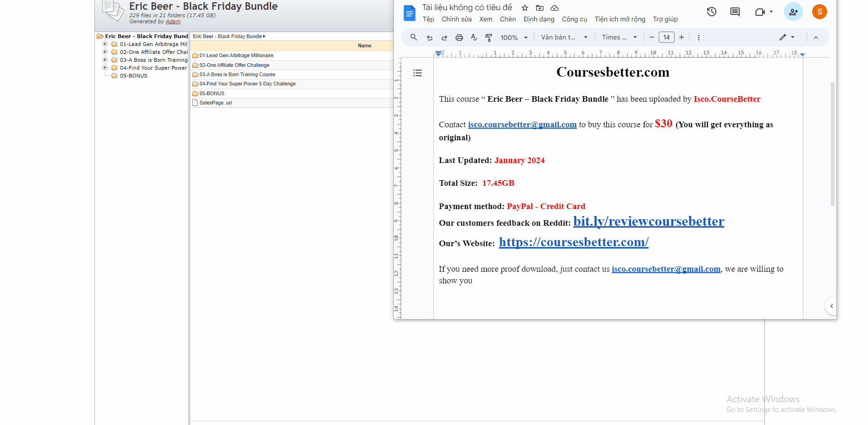
Task: Hide the menus with chevron up
Action: click(x=816, y=38)
